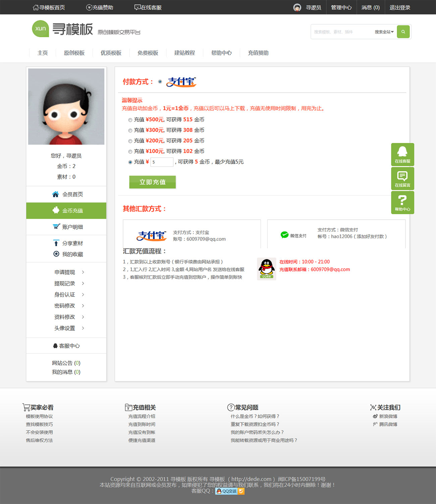Image resolution: width=436 pixels, height=504 pixels.
Task: Click the user avatar in top bar
Action: 297,7
